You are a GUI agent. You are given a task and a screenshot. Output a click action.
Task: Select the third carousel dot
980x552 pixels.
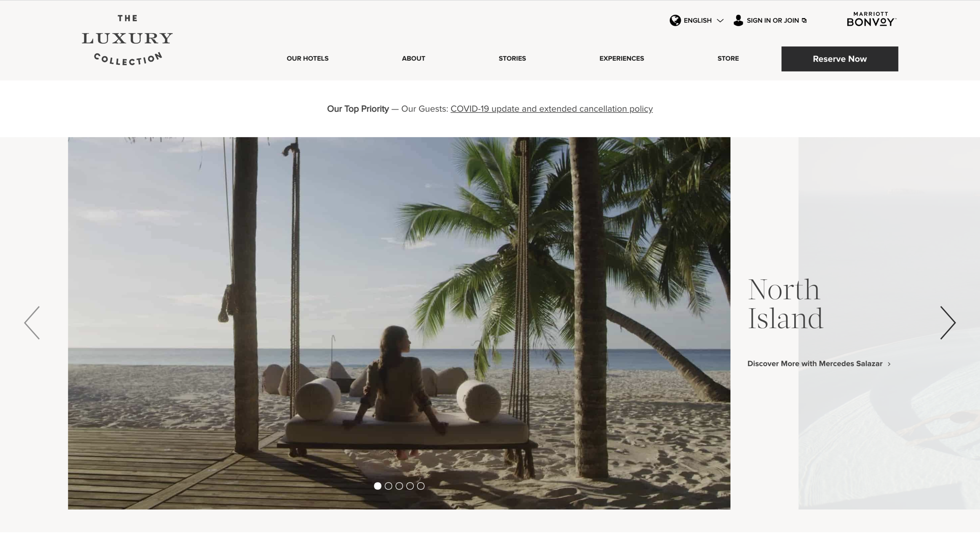[x=399, y=486]
